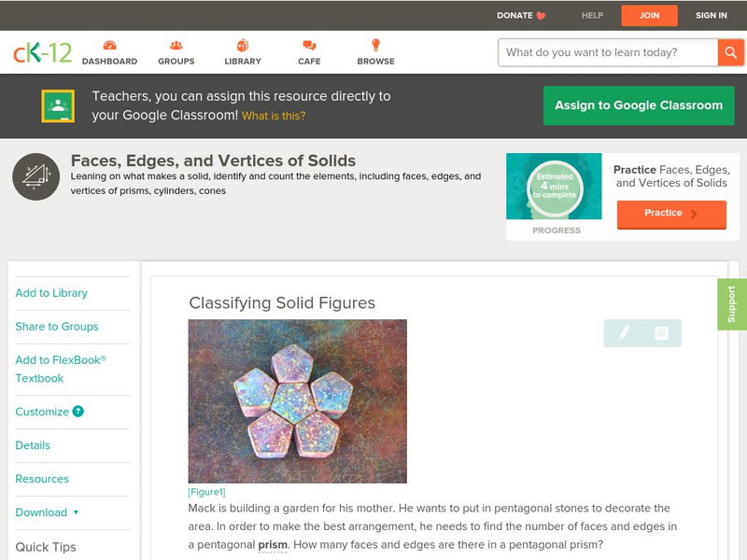Image resolution: width=747 pixels, height=560 pixels.
Task: Click the pentagonal stones figure image
Action: click(x=297, y=400)
